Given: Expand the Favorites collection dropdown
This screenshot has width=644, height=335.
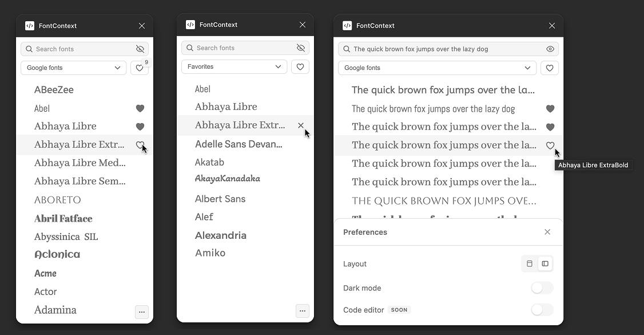Looking at the screenshot, I should pos(234,66).
